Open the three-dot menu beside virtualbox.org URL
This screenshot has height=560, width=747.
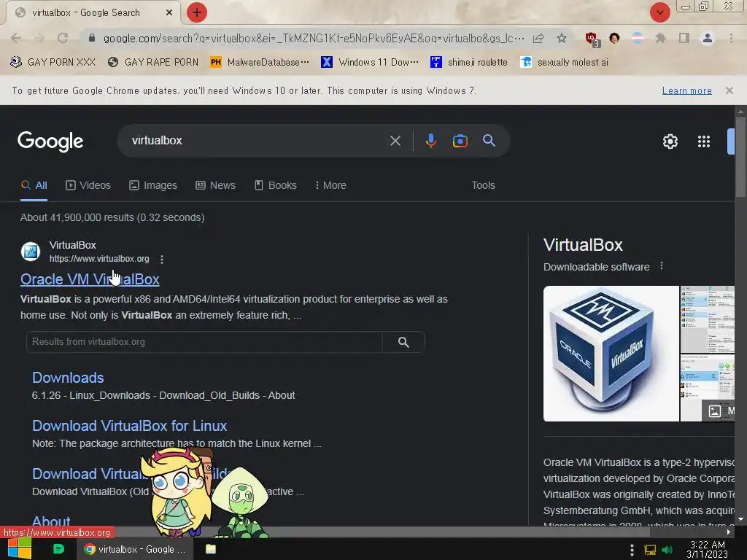point(162,259)
